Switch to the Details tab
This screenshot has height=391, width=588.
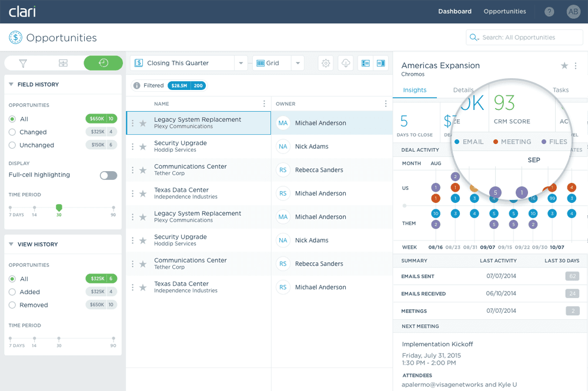point(463,90)
